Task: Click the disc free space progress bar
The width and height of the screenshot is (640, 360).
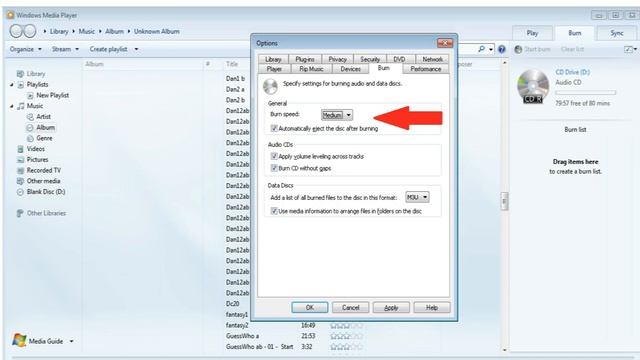Action: (585, 93)
